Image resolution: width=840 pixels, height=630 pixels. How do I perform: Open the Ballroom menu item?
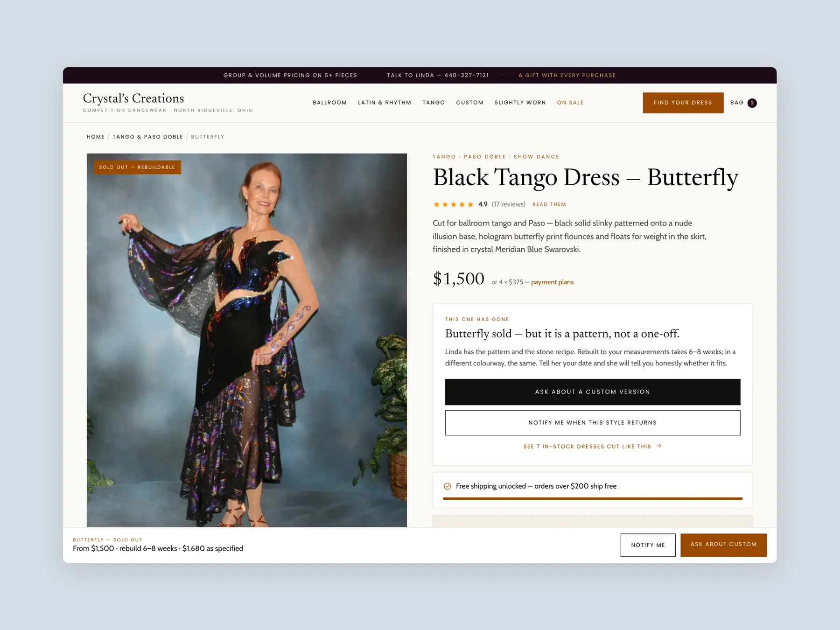329,103
